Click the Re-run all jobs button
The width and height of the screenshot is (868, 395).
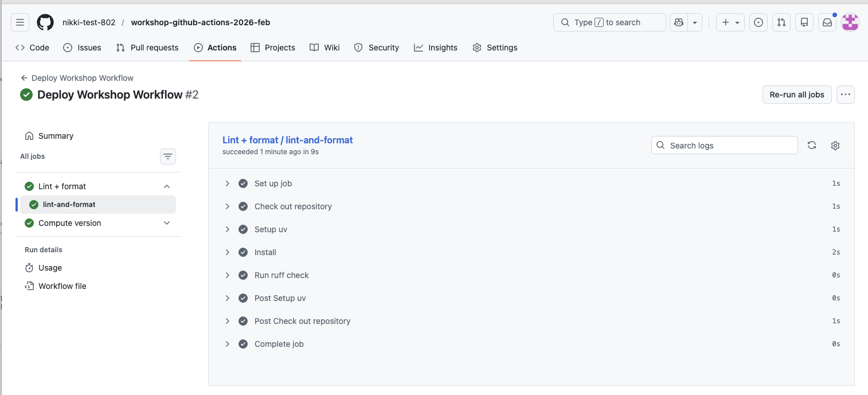796,95
